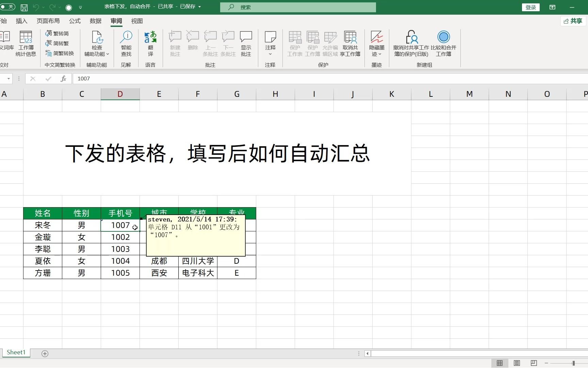Click 保护工作簿 protect workbook icon
588x368 pixels.
pyautogui.click(x=312, y=43)
